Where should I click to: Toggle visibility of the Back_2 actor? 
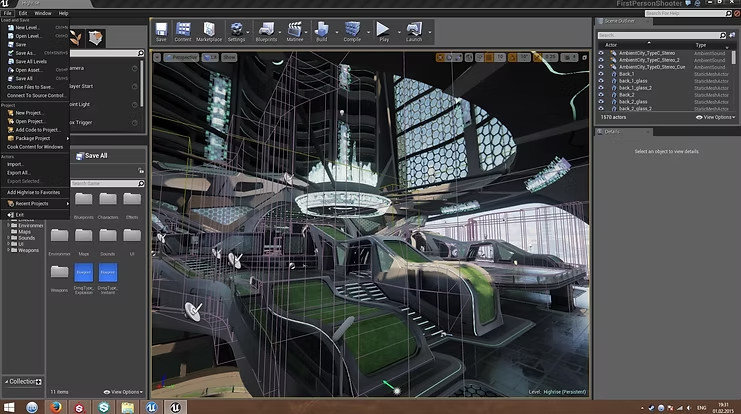coord(601,94)
